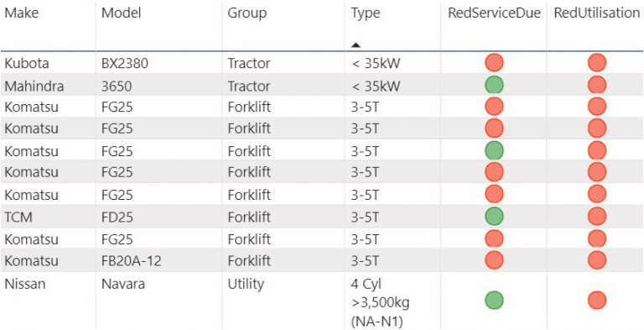Screen dimensions: 644x330
Task: Click the red utilisation circle for Kubota BX2380
Action: 597,63
